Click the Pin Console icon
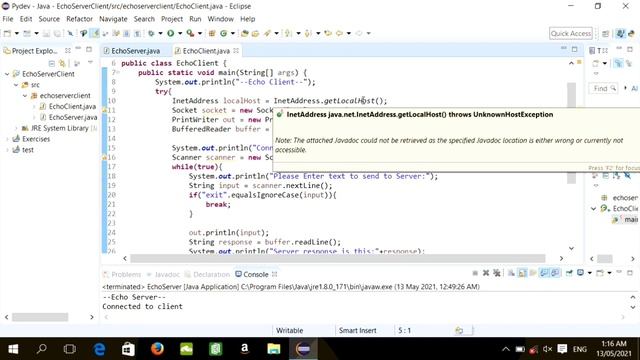The height and width of the screenshot is (360, 640). (x=569, y=273)
